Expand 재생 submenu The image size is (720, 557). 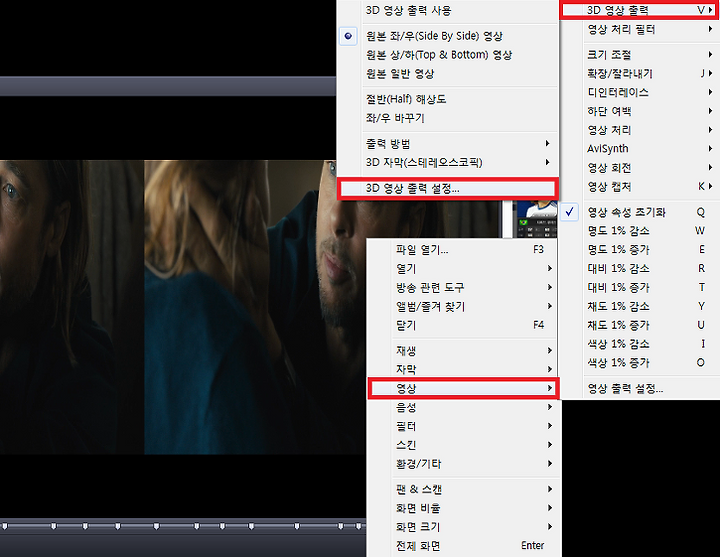[464, 351]
